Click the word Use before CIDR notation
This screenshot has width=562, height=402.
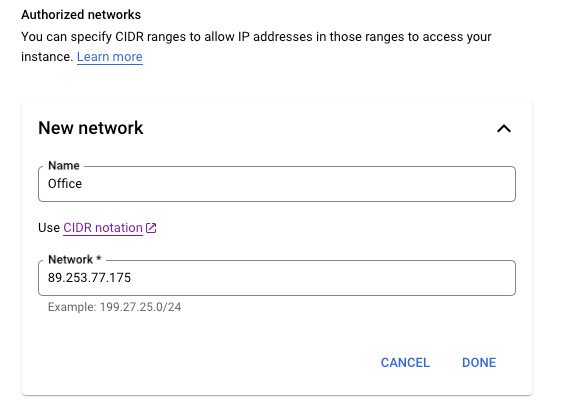49,228
